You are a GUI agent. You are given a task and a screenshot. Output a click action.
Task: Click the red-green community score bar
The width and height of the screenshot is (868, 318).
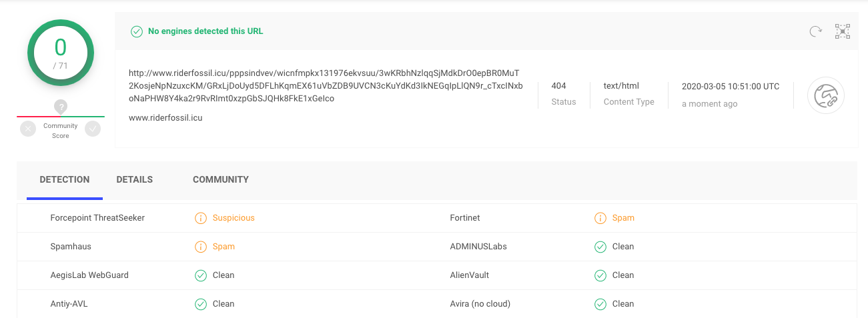coord(61,117)
